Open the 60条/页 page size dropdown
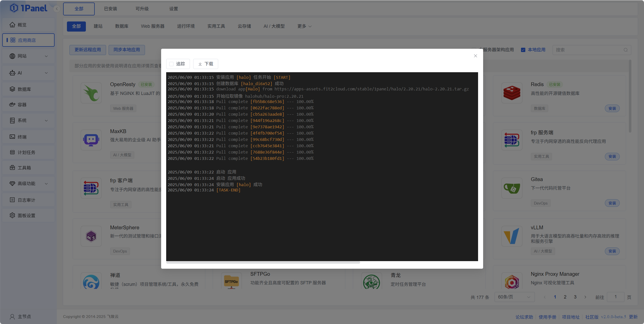644x324 pixels. pos(514,297)
